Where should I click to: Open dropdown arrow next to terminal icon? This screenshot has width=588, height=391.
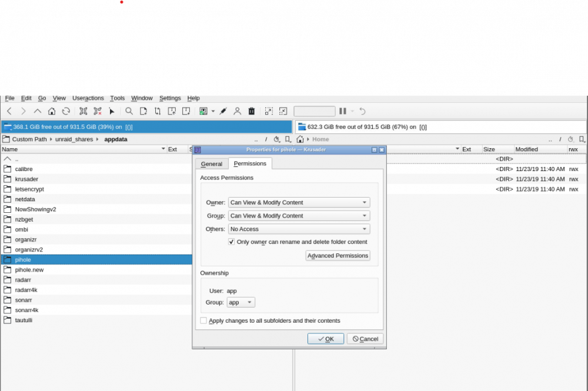(x=213, y=111)
